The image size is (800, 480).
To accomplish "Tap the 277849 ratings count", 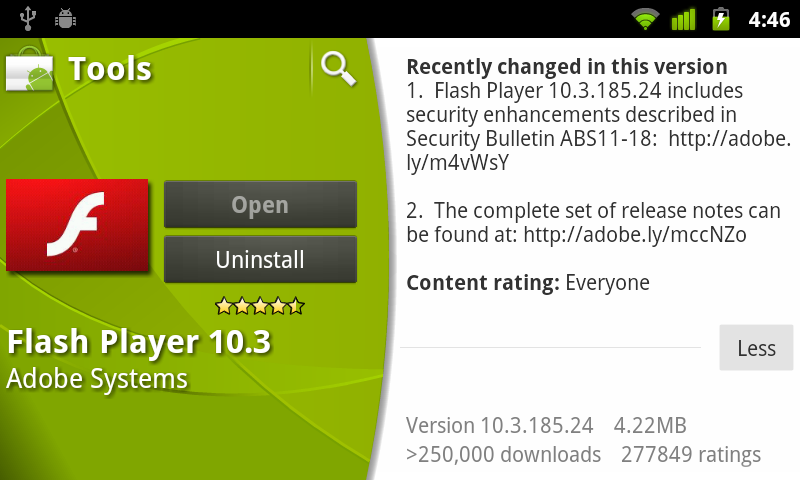I will [690, 454].
